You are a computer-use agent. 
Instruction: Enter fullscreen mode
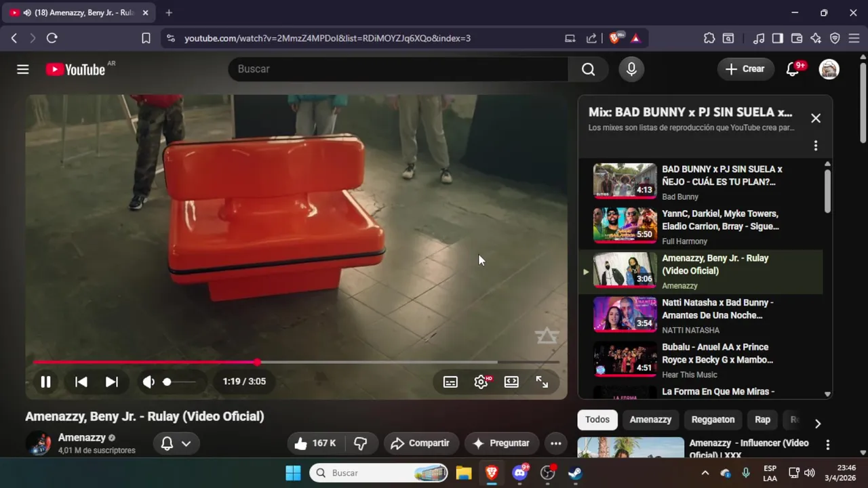tap(542, 382)
